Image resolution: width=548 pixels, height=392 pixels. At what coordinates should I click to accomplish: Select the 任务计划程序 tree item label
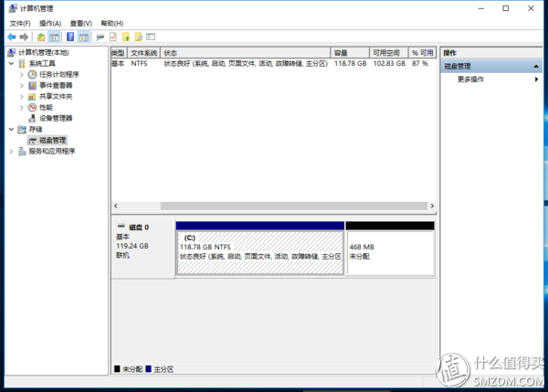click(59, 75)
